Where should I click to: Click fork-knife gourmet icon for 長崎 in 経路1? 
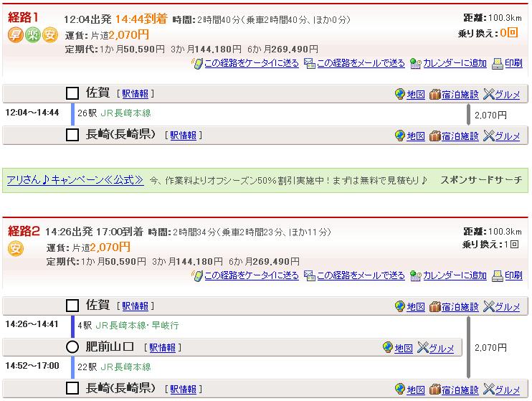point(489,136)
